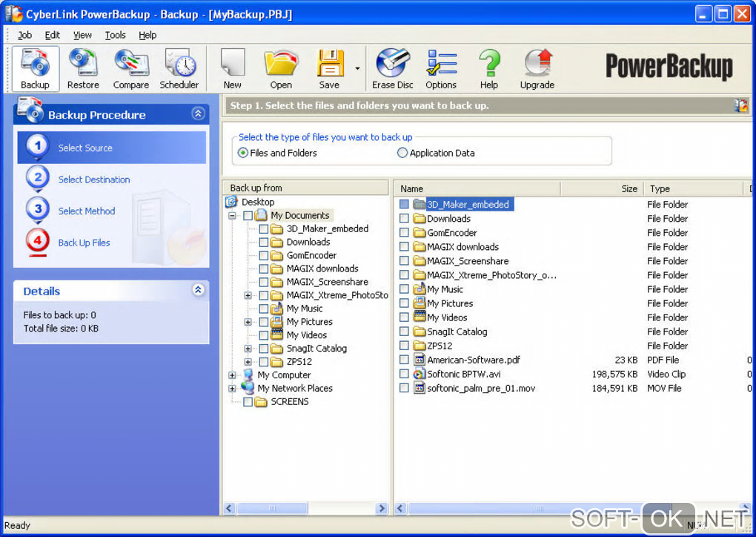Check the American-Software.pdf checkbox
Image resolution: width=756 pixels, height=537 pixels.
pyautogui.click(x=404, y=360)
